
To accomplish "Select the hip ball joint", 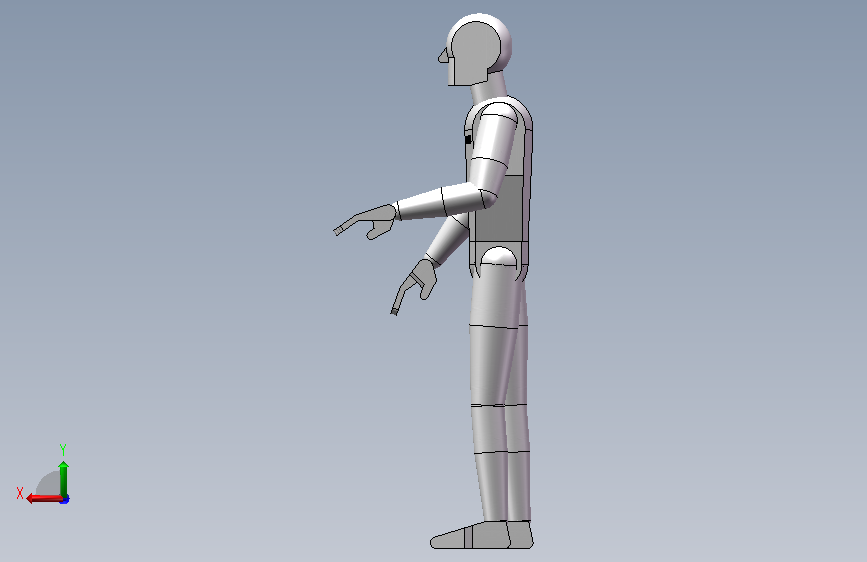I will click(x=499, y=256).
